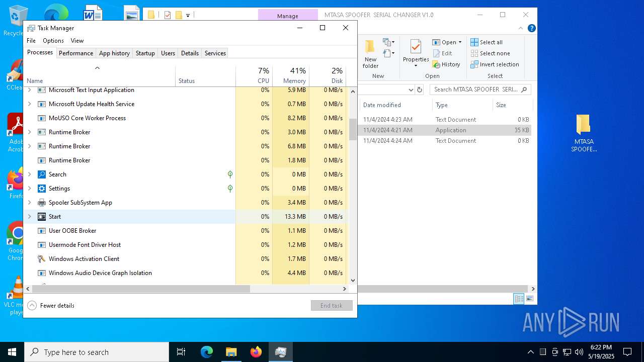644x362 pixels.
Task: Select the Usermode Font Driver Host process
Action: [85, 245]
